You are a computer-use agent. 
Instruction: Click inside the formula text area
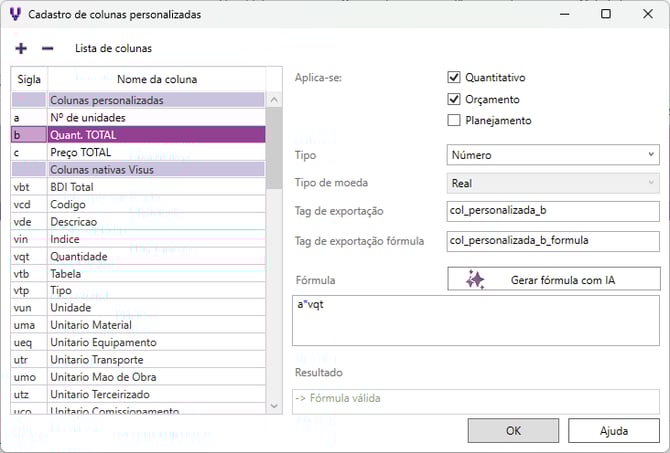point(475,320)
